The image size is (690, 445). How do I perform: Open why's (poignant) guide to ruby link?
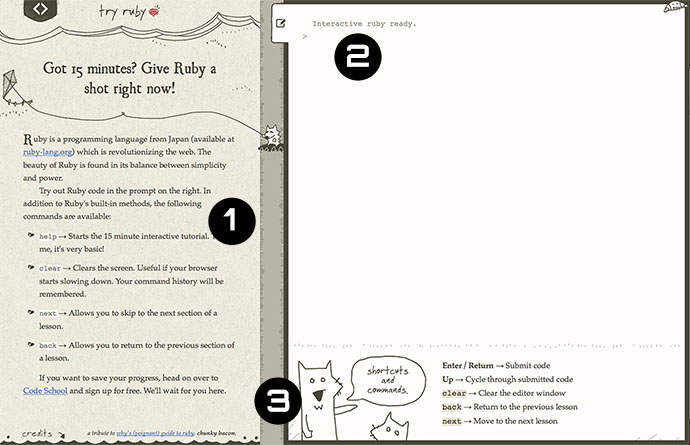coord(155,434)
